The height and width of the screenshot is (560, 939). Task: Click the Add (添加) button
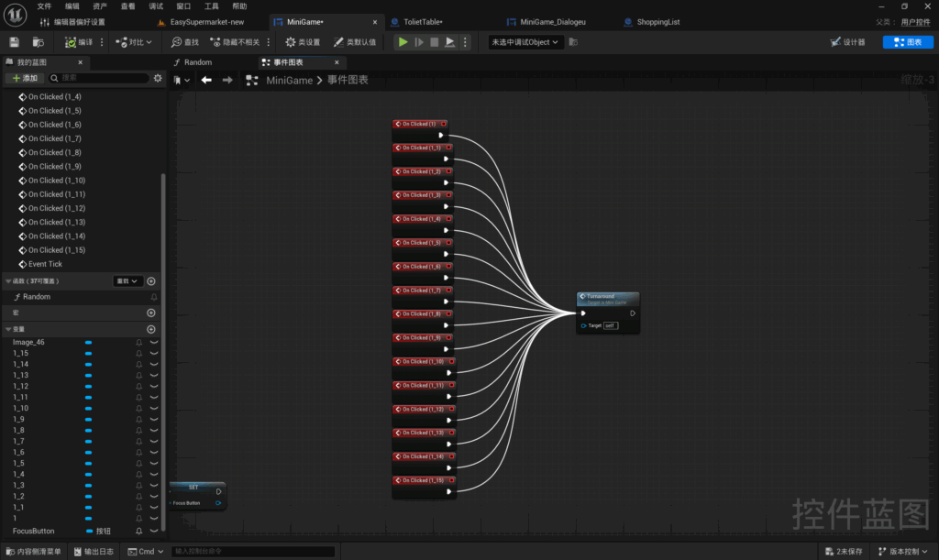[25, 78]
